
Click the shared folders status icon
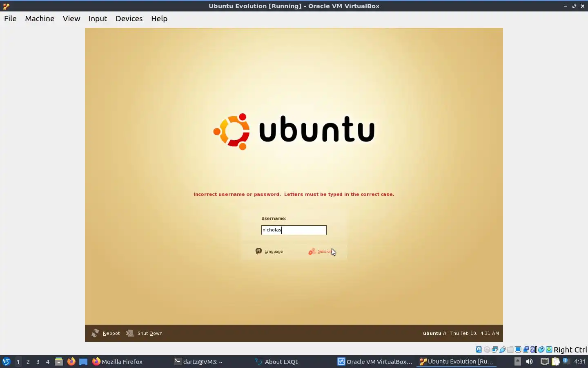510,350
